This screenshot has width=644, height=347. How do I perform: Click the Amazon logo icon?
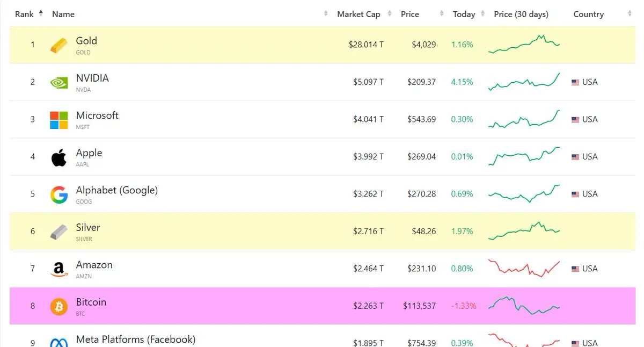[x=59, y=269]
